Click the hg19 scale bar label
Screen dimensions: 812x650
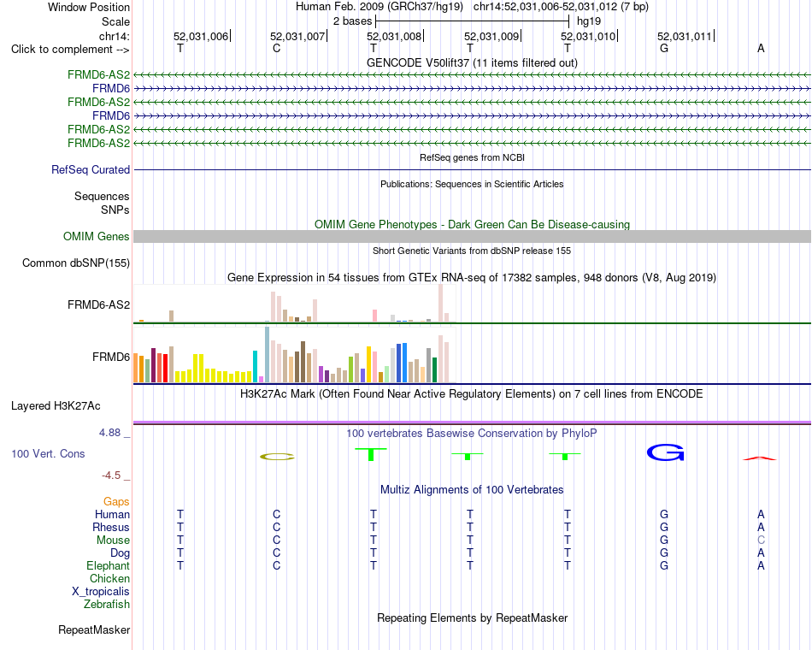pyautogui.click(x=589, y=21)
